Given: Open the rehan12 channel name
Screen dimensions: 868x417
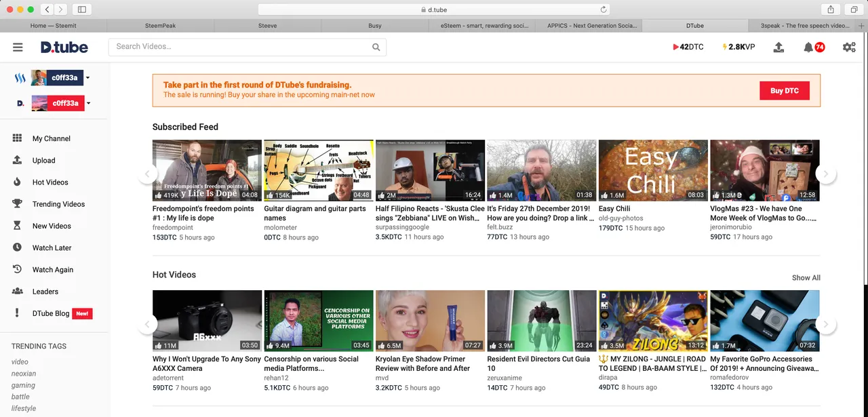Looking at the screenshot, I should (276, 378).
